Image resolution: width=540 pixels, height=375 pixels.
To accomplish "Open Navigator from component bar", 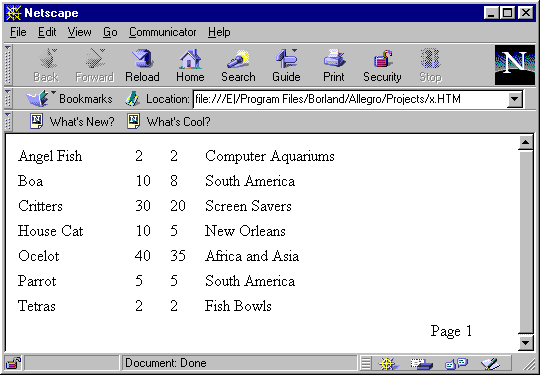I will (387, 363).
